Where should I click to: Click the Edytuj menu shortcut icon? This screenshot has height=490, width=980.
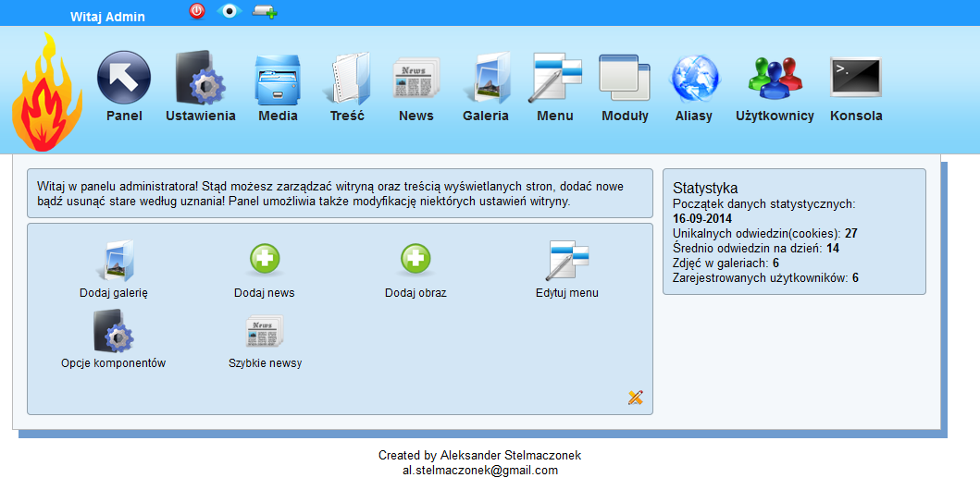coord(567,261)
